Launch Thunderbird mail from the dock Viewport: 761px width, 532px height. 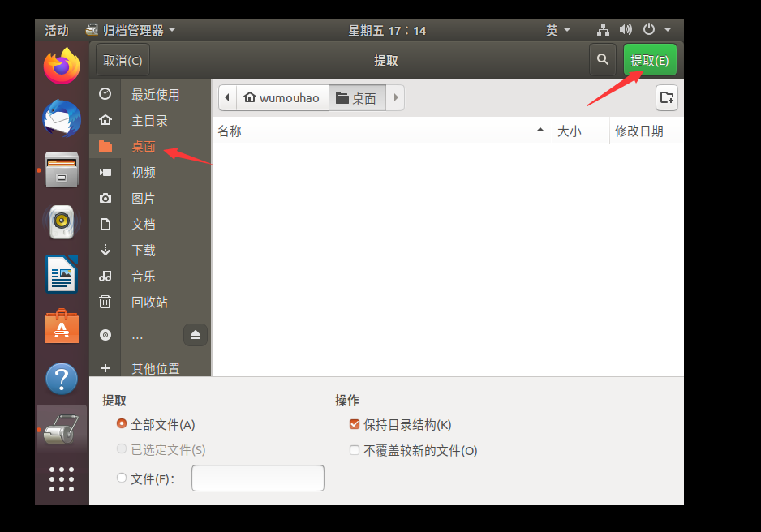62,119
